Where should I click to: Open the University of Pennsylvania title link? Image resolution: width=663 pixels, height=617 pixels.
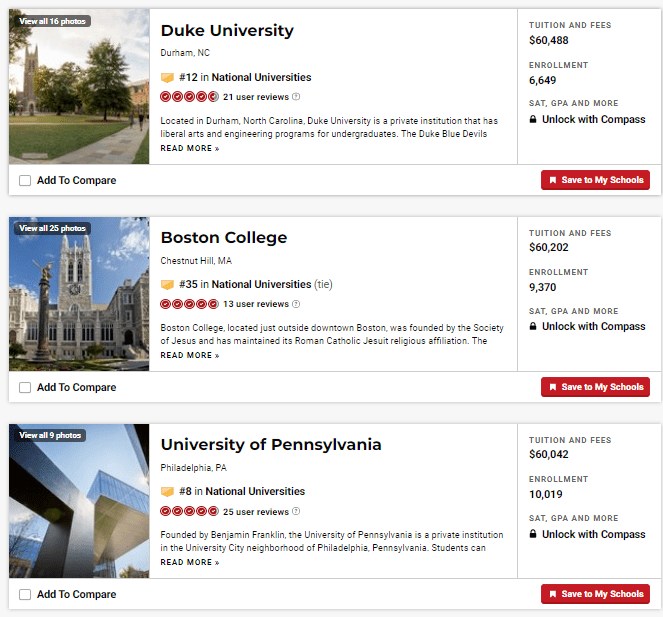(x=271, y=445)
